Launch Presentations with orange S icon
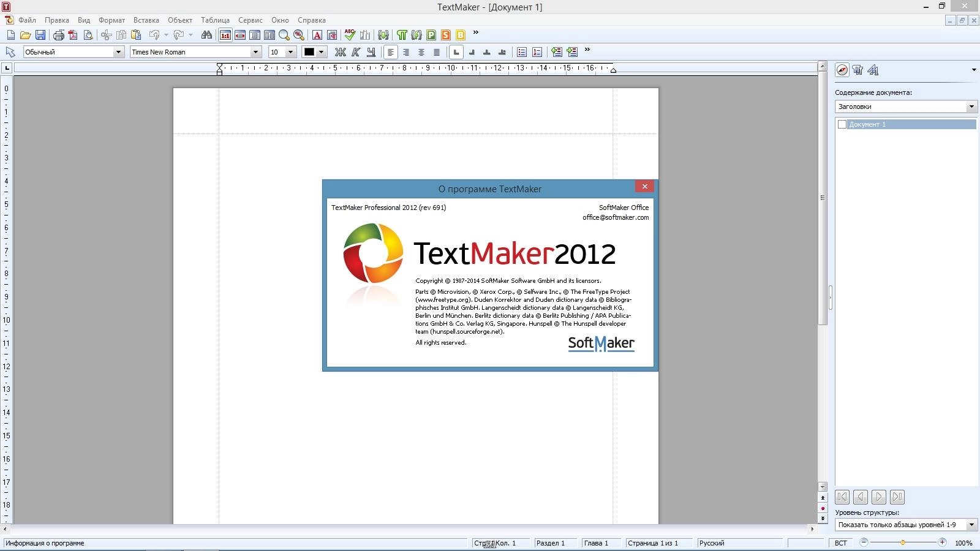Image resolution: width=980 pixels, height=551 pixels. (446, 35)
